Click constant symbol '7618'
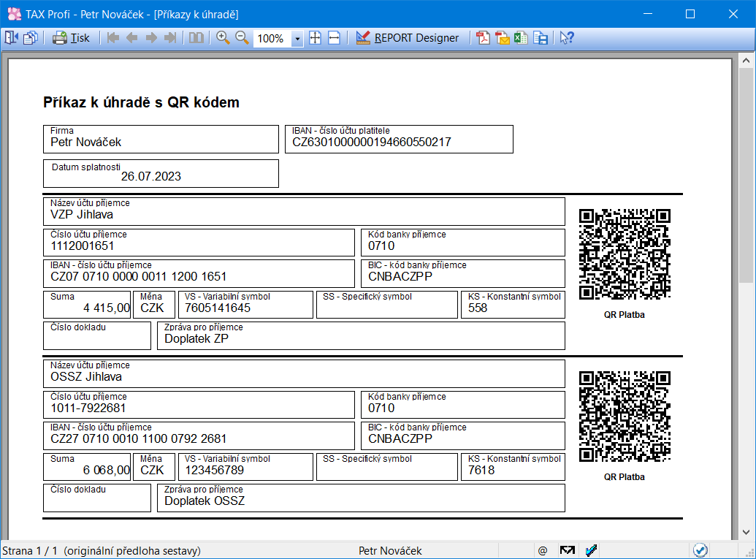Viewport: 756px width, 559px height. pyautogui.click(x=481, y=471)
